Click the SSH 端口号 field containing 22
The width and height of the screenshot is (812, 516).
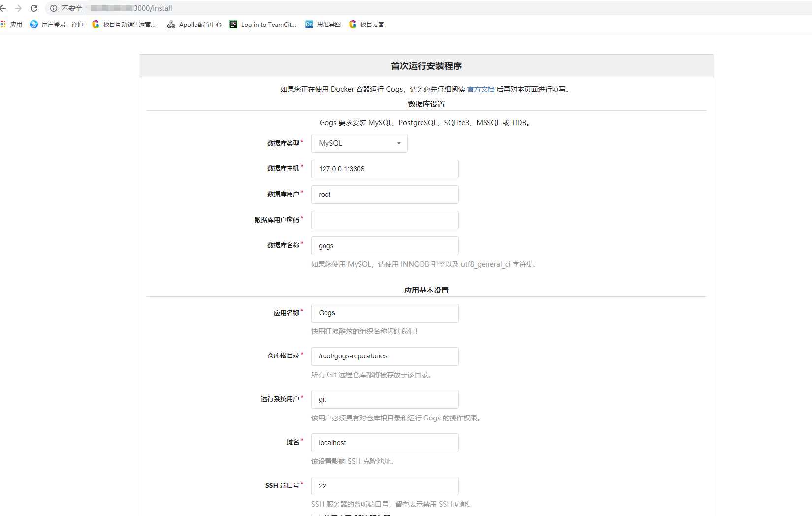[x=385, y=486]
